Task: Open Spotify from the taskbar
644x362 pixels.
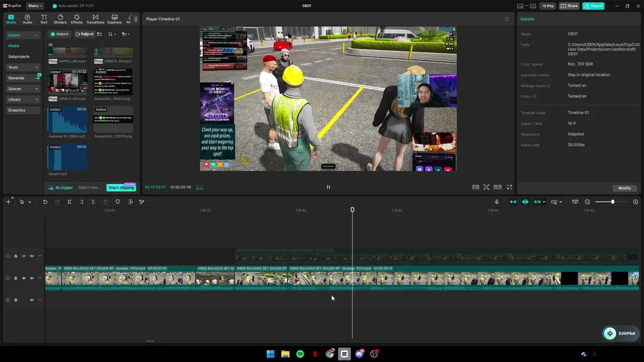Action: (300, 354)
